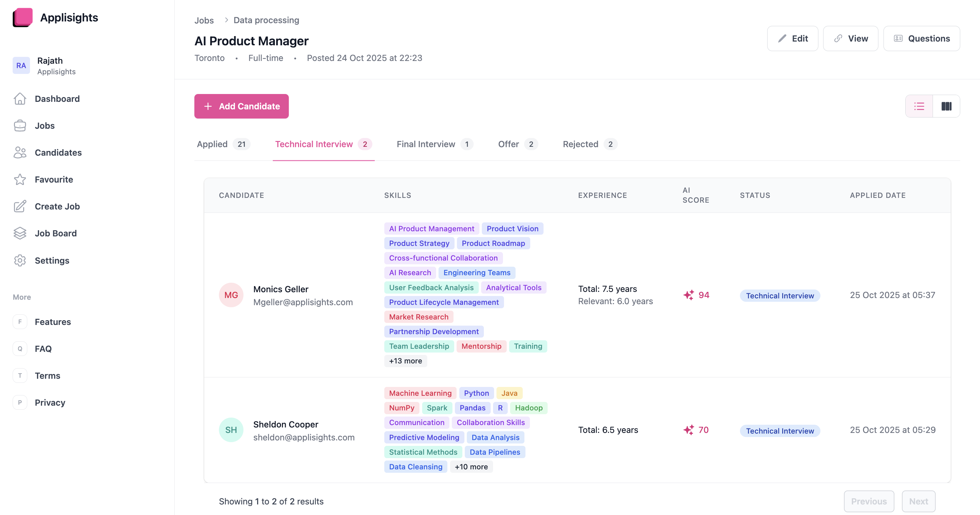Click the Create Job pencil icon
Image resolution: width=980 pixels, height=515 pixels.
[20, 206]
